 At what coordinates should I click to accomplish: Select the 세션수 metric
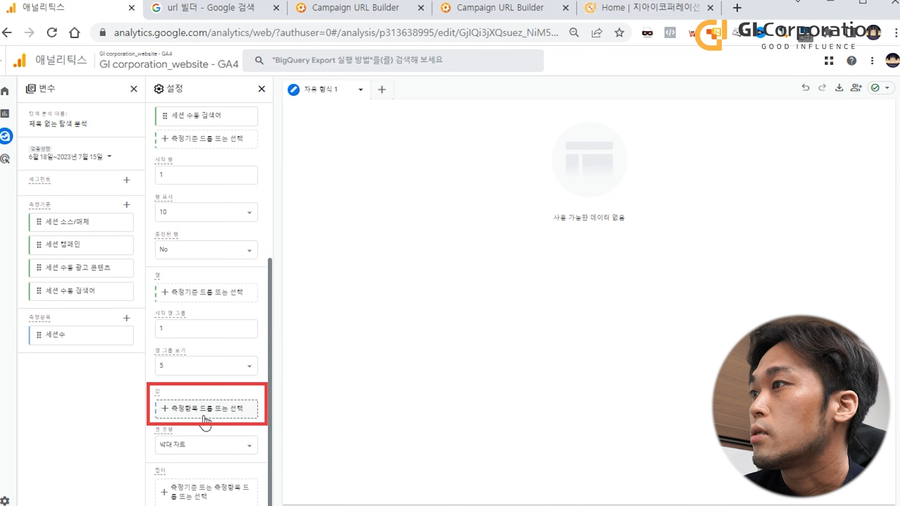pos(81,335)
